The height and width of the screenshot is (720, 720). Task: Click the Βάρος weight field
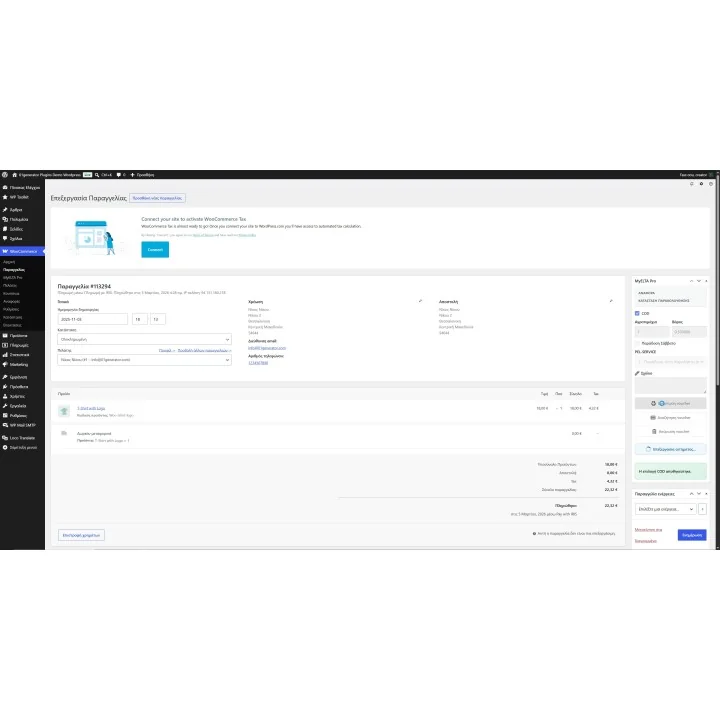tap(689, 332)
